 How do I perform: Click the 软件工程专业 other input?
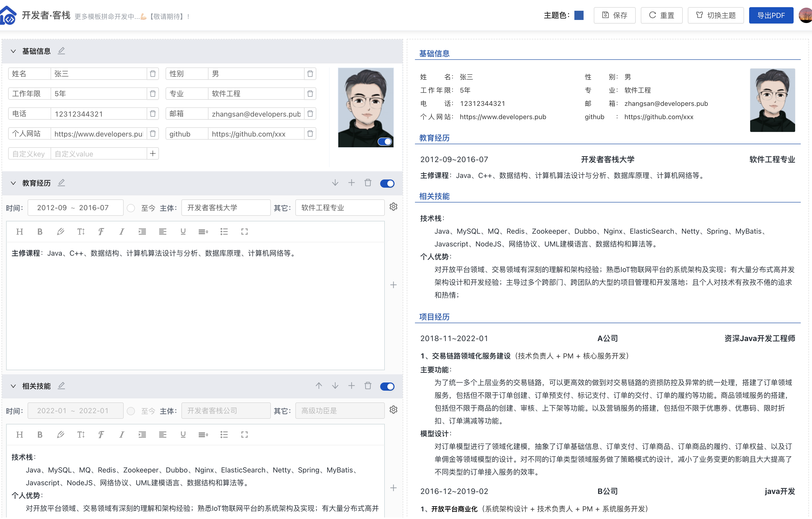(340, 208)
